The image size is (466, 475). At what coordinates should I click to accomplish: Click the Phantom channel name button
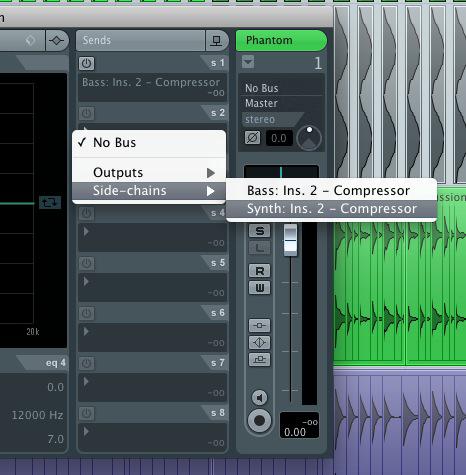tap(281, 40)
